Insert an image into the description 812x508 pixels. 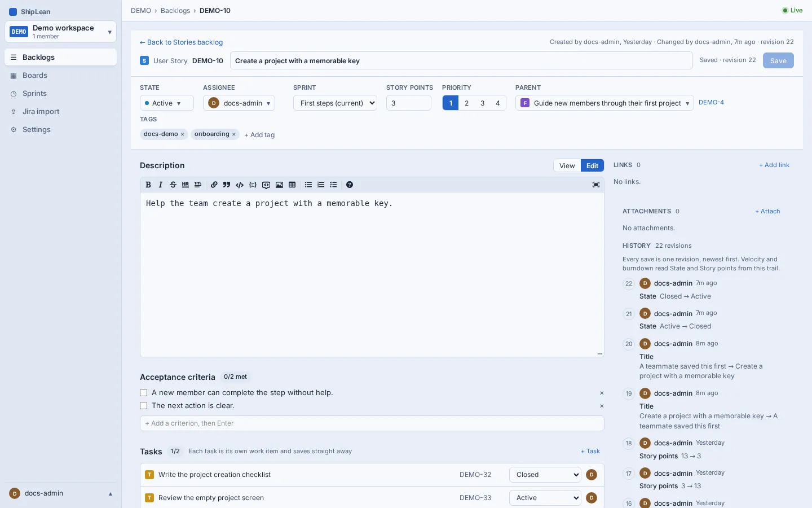(x=279, y=185)
